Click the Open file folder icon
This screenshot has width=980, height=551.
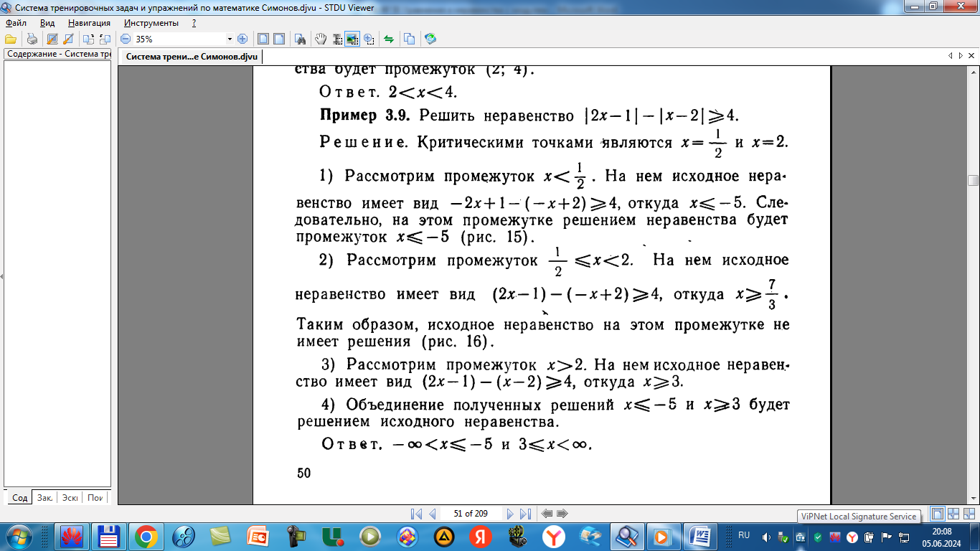click(x=11, y=39)
